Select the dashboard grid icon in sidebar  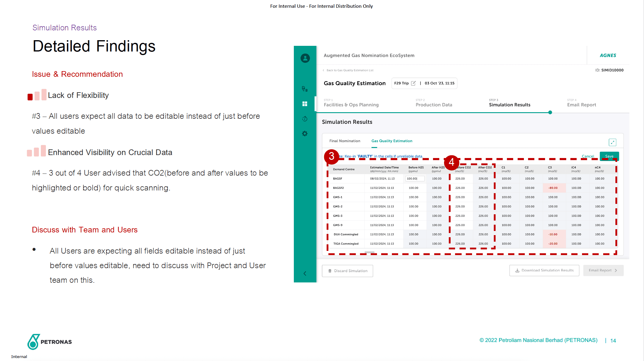click(305, 104)
